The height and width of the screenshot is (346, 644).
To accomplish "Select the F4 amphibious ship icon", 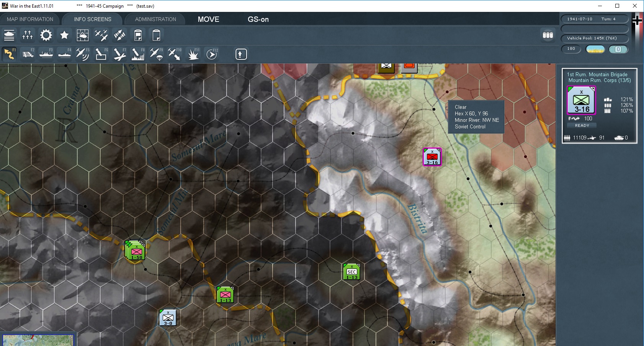I will [x=64, y=54].
